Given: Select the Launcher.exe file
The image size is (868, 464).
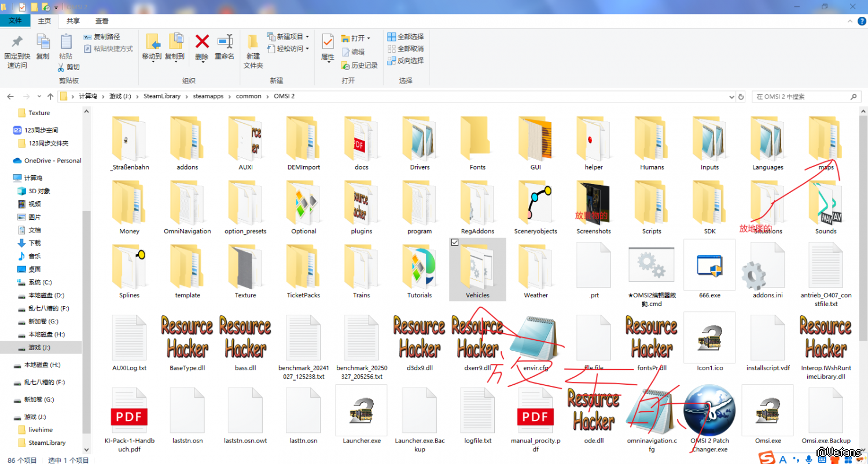Looking at the screenshot, I should point(361,416).
